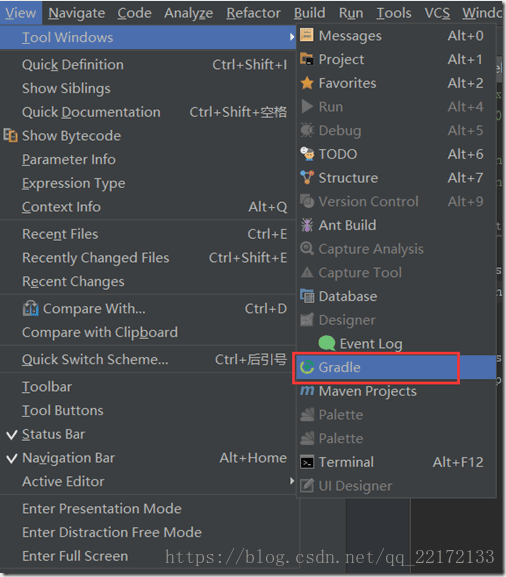
Task: Open the Navigate menu
Action: pyautogui.click(x=77, y=13)
